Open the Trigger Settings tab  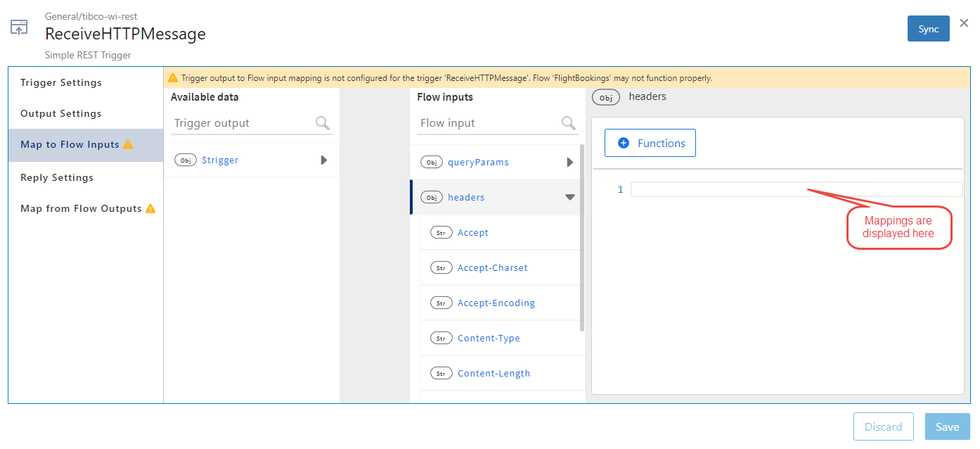click(x=61, y=82)
